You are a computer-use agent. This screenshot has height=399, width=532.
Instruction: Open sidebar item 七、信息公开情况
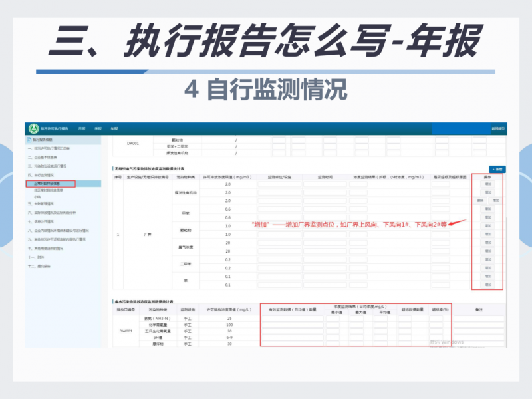point(41,221)
